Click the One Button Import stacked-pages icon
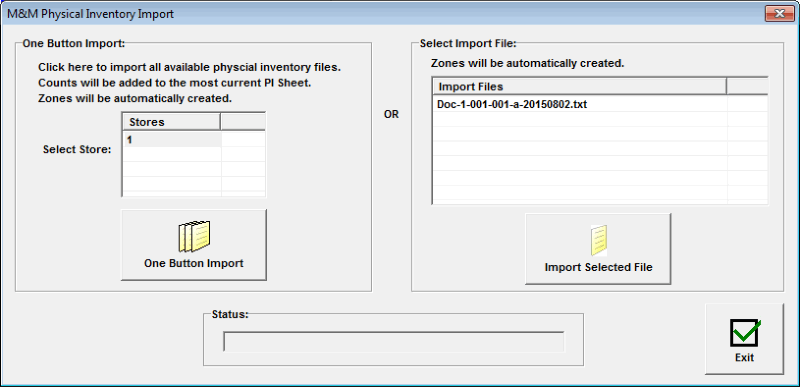800x387 pixels. pyautogui.click(x=194, y=237)
